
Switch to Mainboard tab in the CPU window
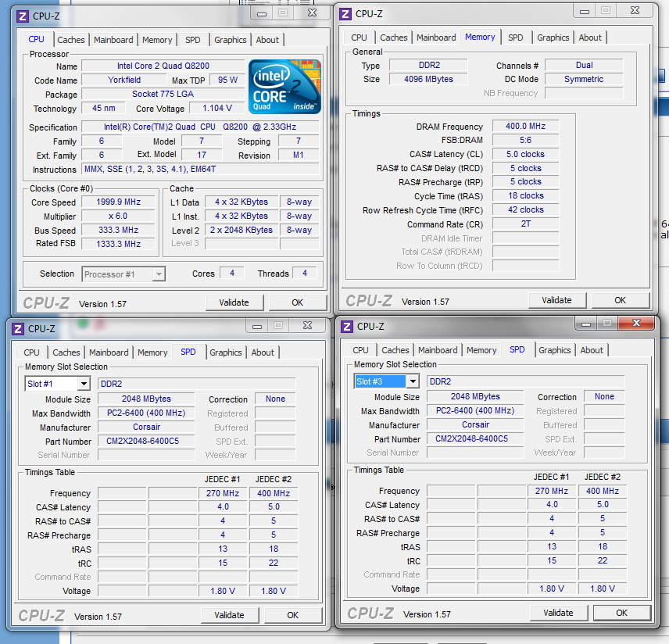[x=113, y=40]
